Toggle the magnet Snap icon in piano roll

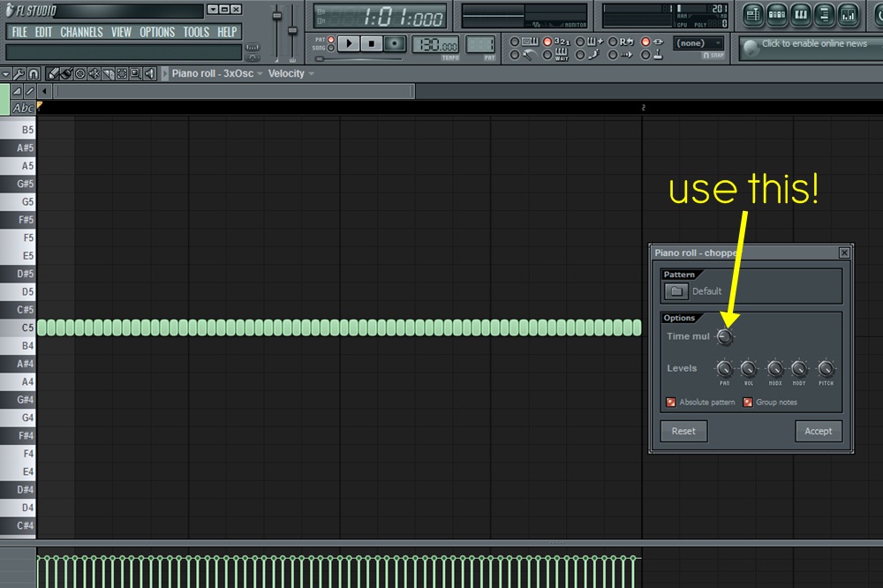(x=34, y=73)
